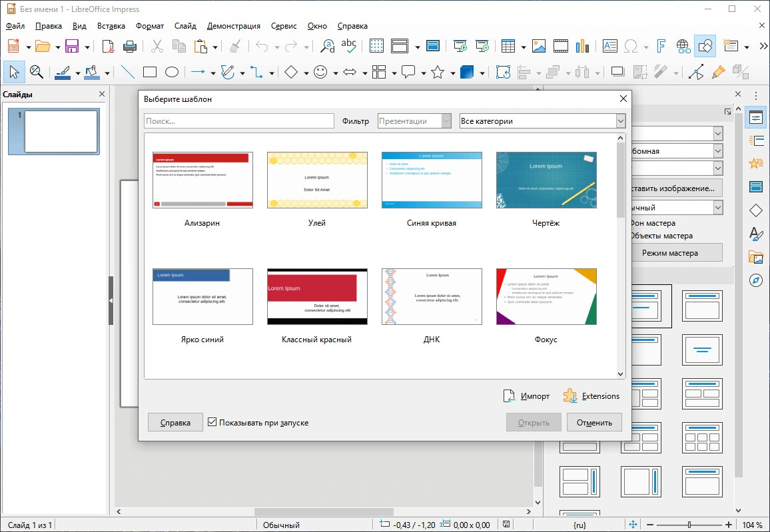Screen dimensions: 770x532
Task: Insert Text Box icon
Action: point(610,46)
